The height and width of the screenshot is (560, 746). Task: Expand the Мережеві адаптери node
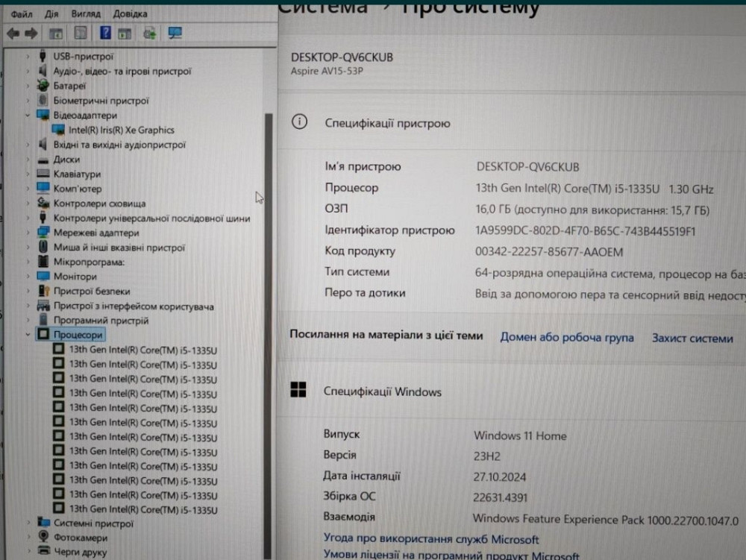pos(28,233)
